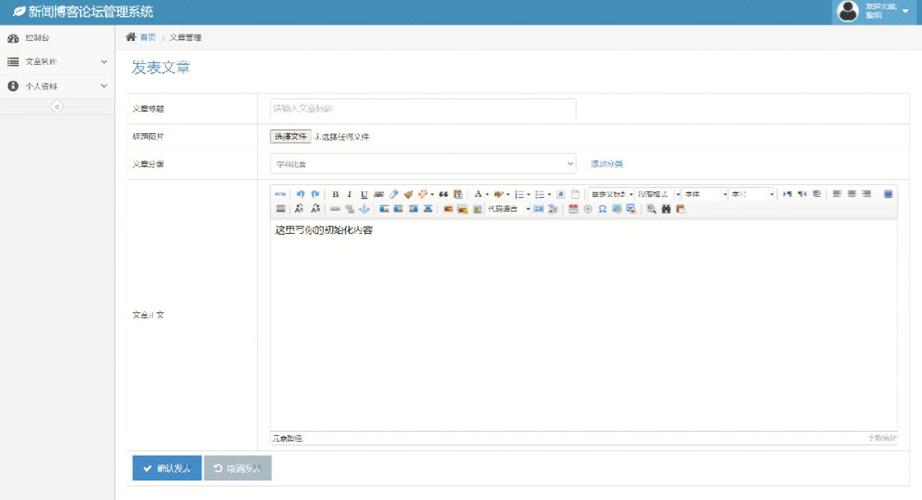Viewport: 922px width, 500px height.
Task: Set text direction right to left
Action: tap(802, 194)
